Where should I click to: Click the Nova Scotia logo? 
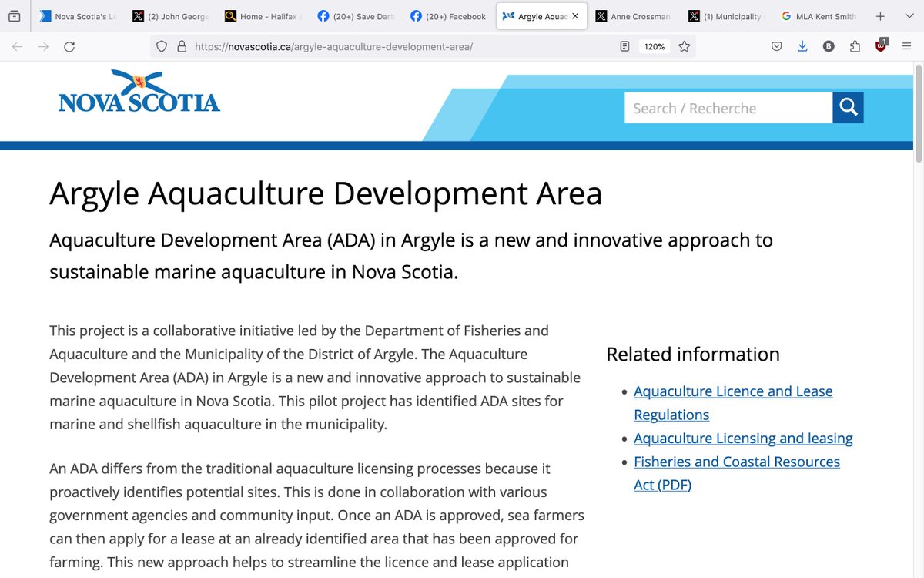pyautogui.click(x=139, y=91)
